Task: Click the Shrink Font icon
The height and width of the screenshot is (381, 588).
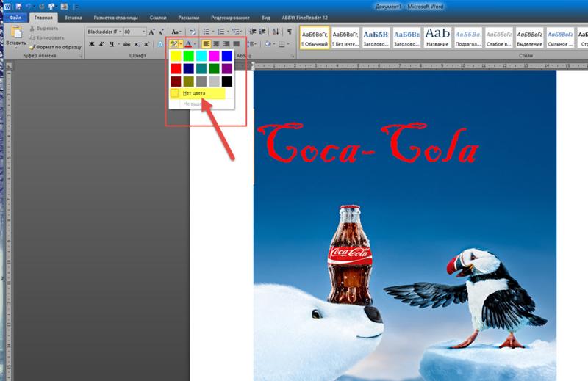Action: pos(161,32)
